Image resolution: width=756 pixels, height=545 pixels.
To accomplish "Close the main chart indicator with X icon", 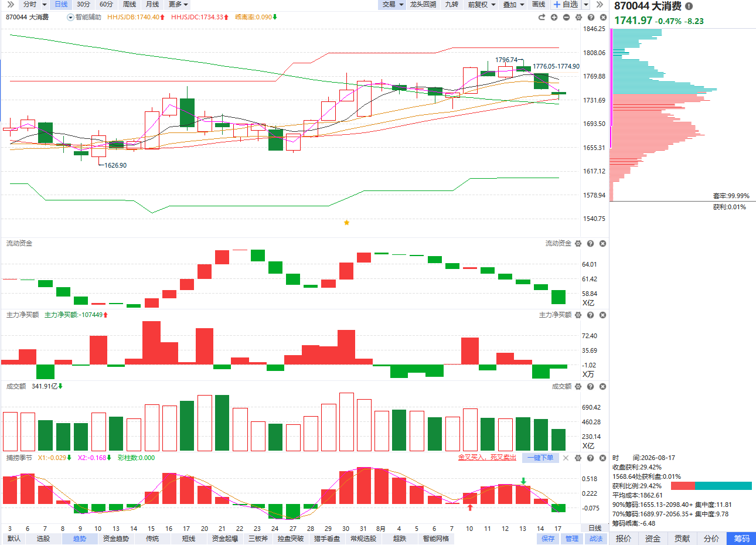I will pyautogui.click(x=604, y=17).
